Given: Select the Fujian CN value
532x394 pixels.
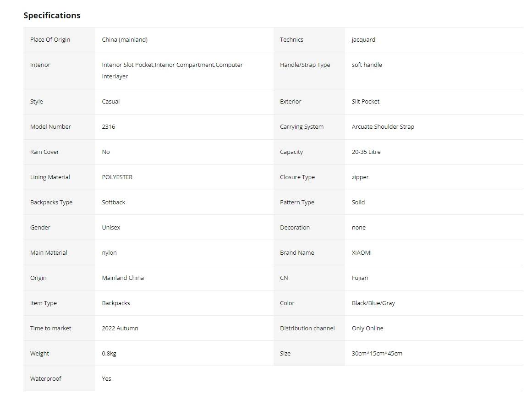Looking at the screenshot, I should click(x=360, y=278).
